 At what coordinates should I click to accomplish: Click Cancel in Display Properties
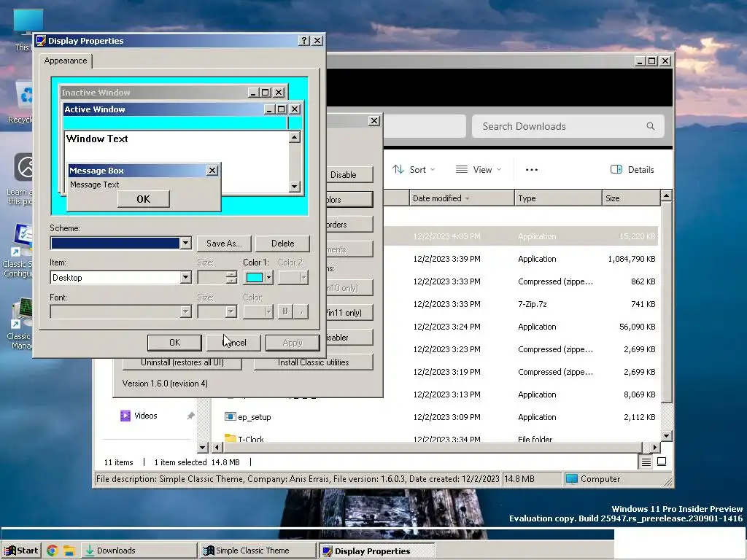click(233, 343)
